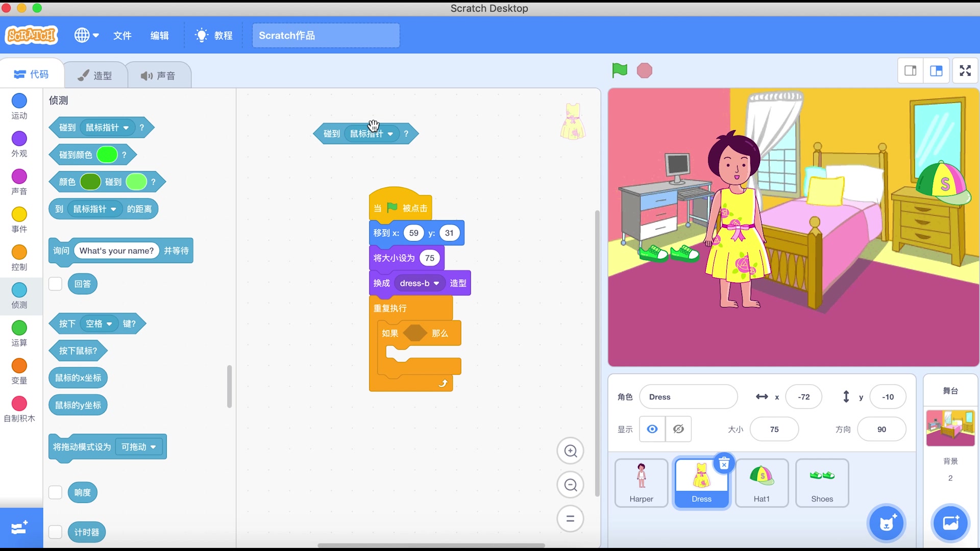The image size is (980, 551).
Task: Switch to the 造型 (Costumes) tab
Action: [95, 74]
